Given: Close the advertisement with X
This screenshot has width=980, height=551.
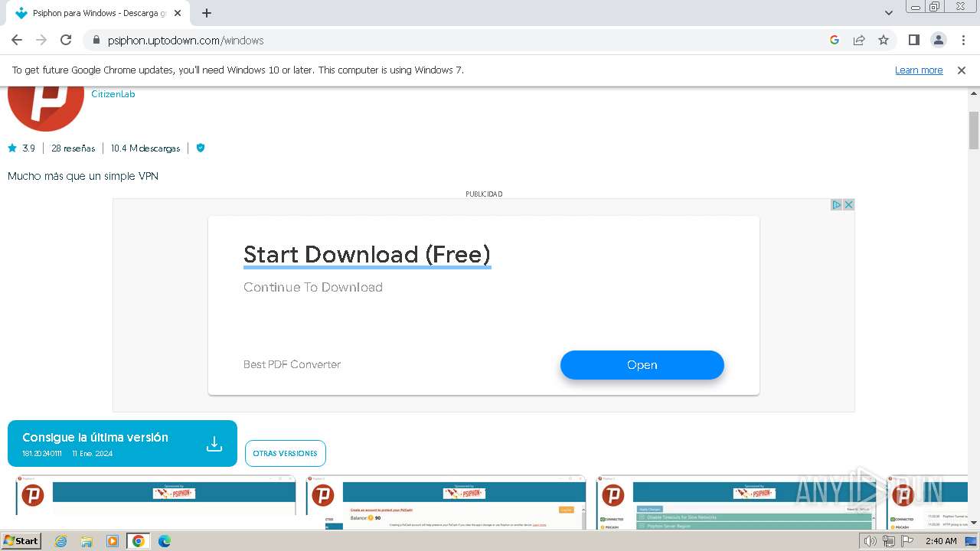Looking at the screenshot, I should [848, 204].
